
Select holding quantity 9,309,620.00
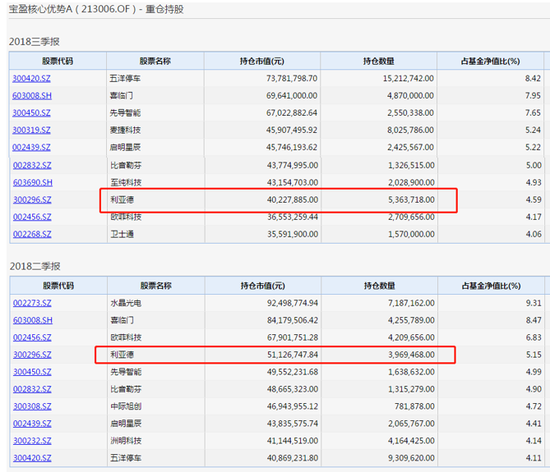pos(411,458)
